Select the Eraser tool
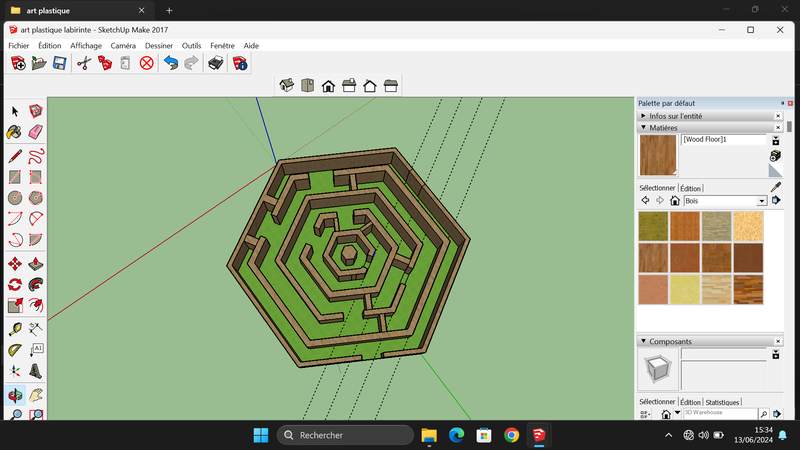 coord(35,132)
